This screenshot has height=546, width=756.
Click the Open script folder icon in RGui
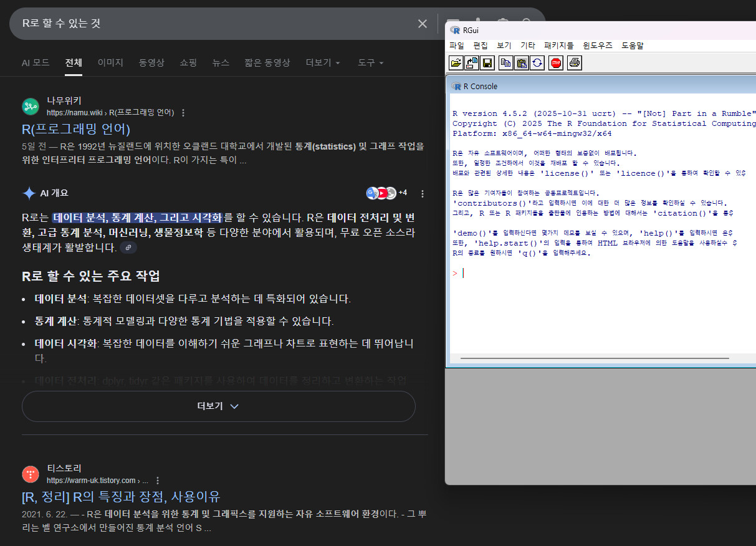pyautogui.click(x=456, y=63)
